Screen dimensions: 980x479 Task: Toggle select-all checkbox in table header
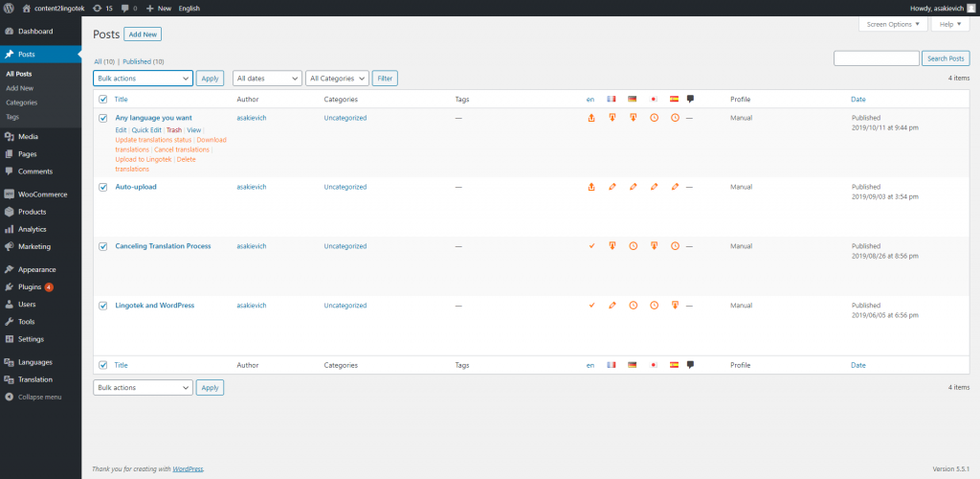(103, 99)
